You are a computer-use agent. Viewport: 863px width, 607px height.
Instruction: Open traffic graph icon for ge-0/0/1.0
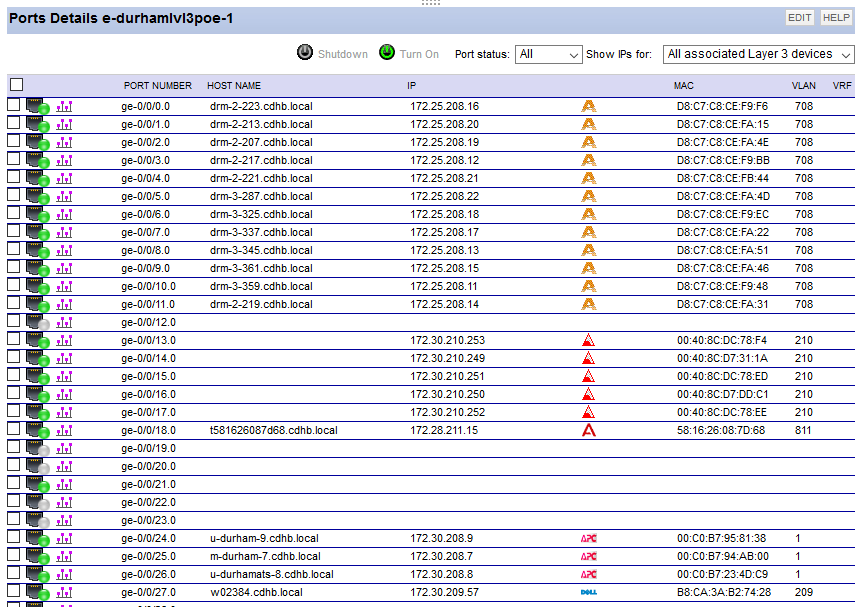(x=64, y=124)
